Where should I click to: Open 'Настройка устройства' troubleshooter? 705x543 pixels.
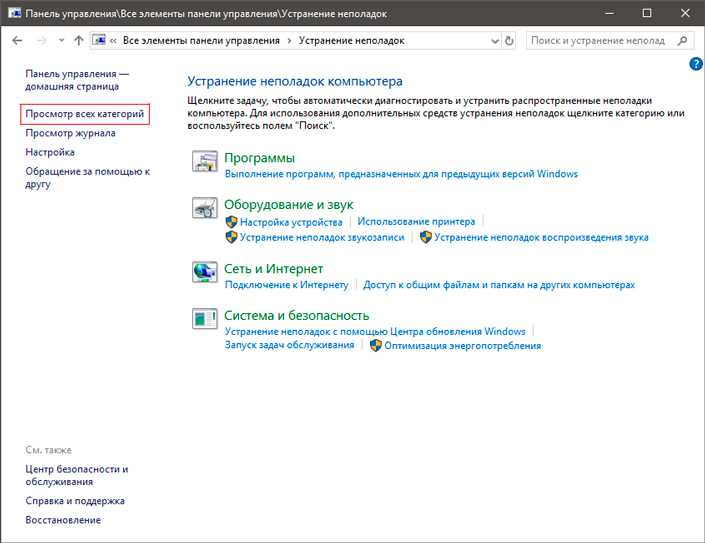(291, 222)
